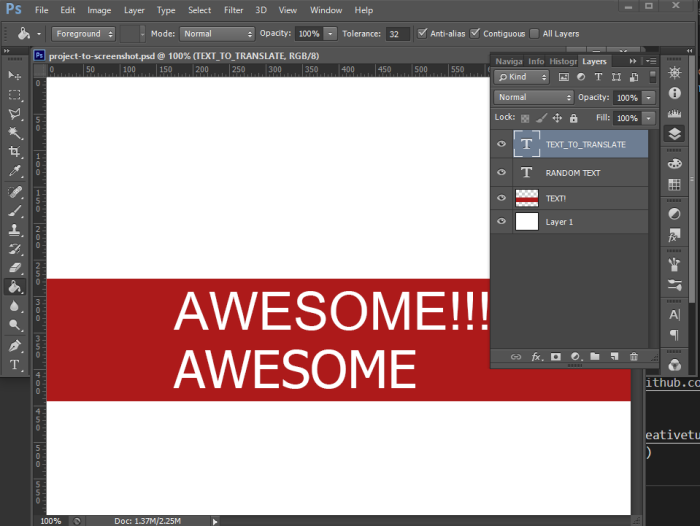The image size is (700, 526).
Task: Open Layers panel flyout menu
Action: coord(651,61)
